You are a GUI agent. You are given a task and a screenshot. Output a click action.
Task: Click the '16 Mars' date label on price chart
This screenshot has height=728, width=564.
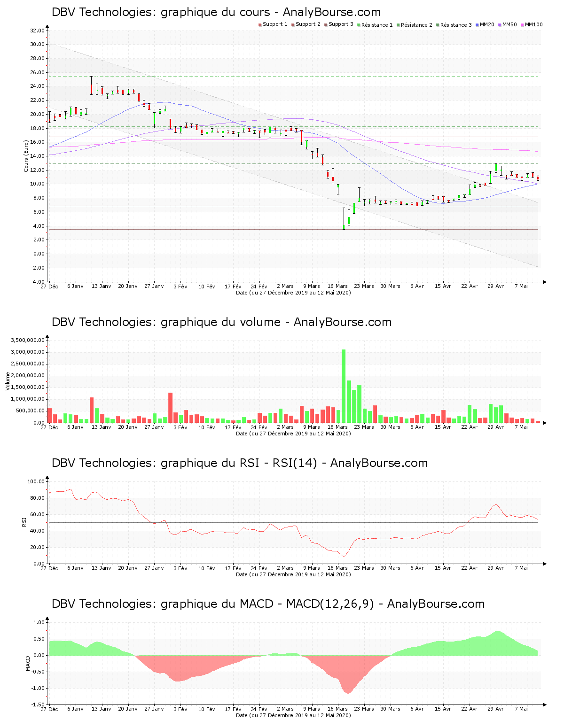pyautogui.click(x=337, y=286)
